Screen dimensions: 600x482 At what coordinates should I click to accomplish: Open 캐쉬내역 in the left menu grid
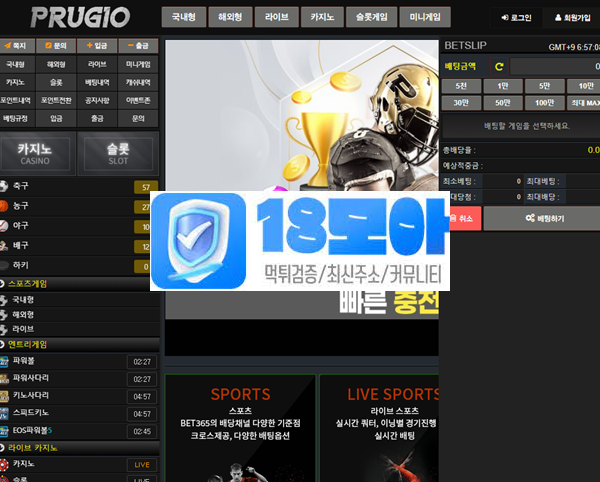click(138, 82)
